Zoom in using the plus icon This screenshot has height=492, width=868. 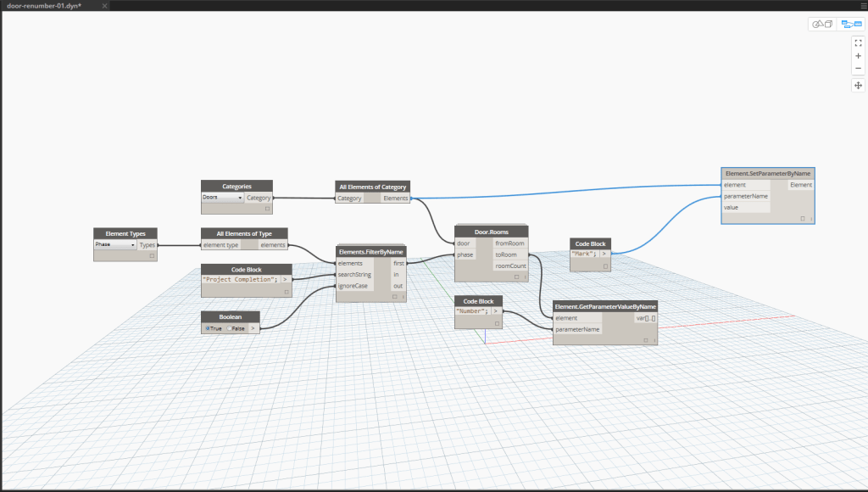tap(858, 56)
